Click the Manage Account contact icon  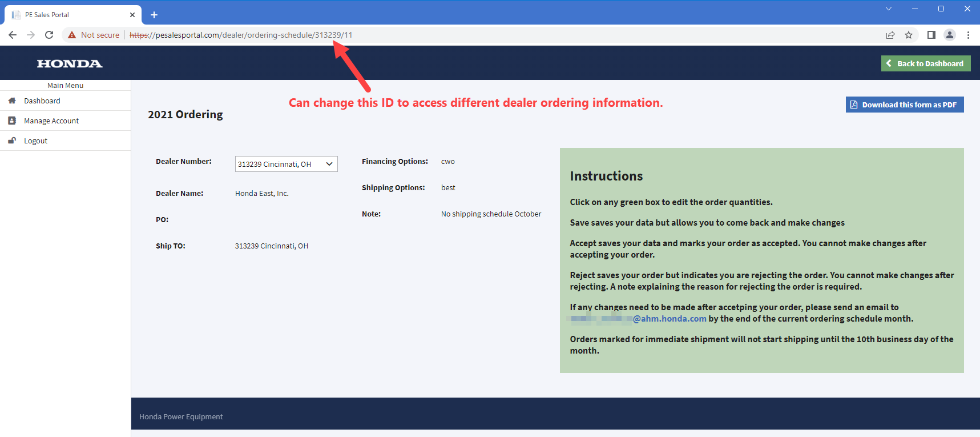pos(12,121)
